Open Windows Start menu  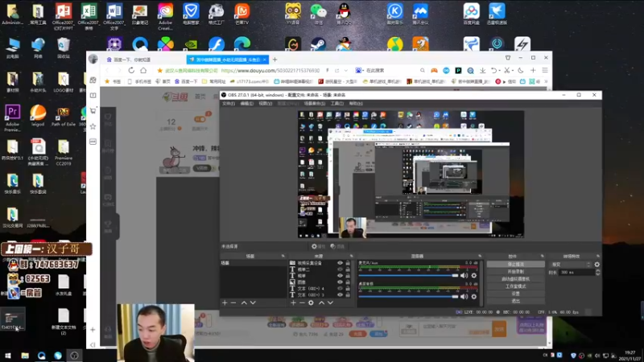[x=8, y=356]
